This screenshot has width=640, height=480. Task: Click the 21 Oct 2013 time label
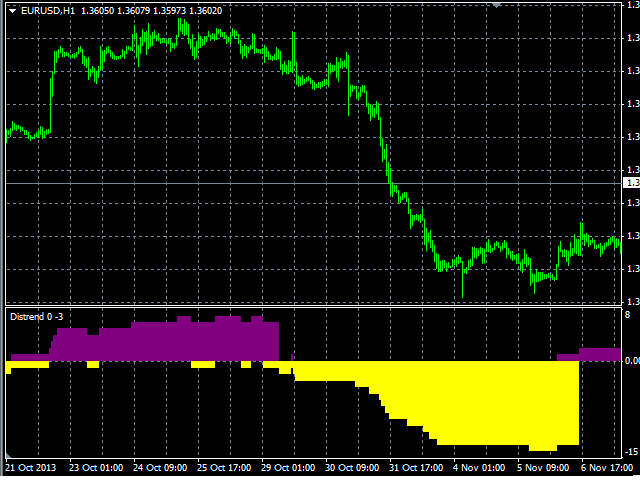pos(31,468)
